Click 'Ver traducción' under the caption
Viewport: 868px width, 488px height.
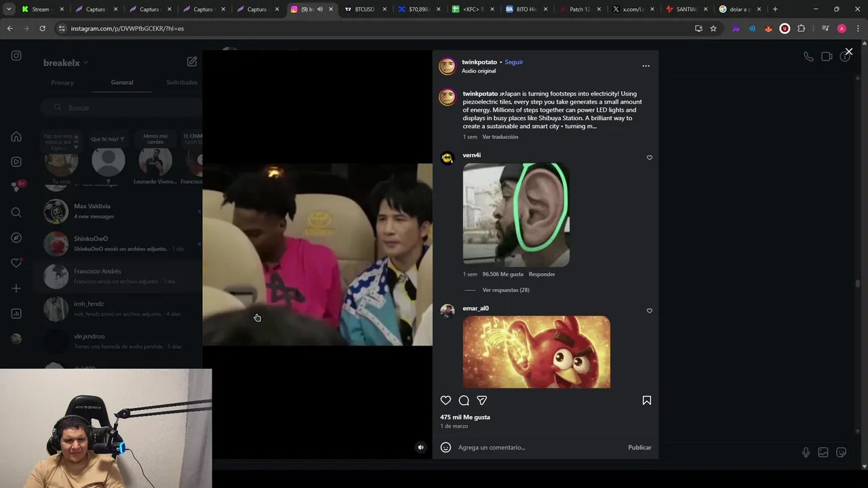[500, 137]
